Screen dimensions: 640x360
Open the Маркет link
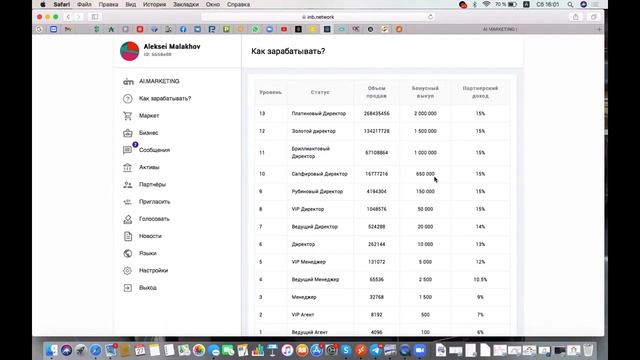click(x=149, y=116)
